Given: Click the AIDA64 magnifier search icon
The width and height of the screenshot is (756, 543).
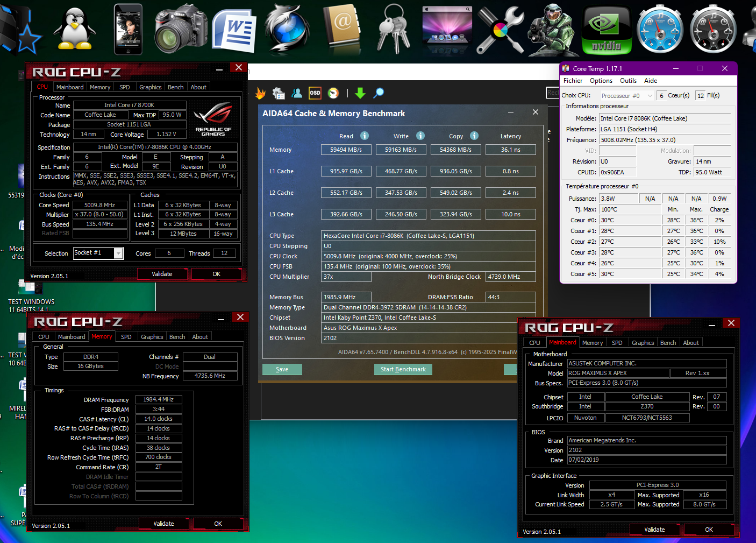Looking at the screenshot, I should (x=379, y=93).
